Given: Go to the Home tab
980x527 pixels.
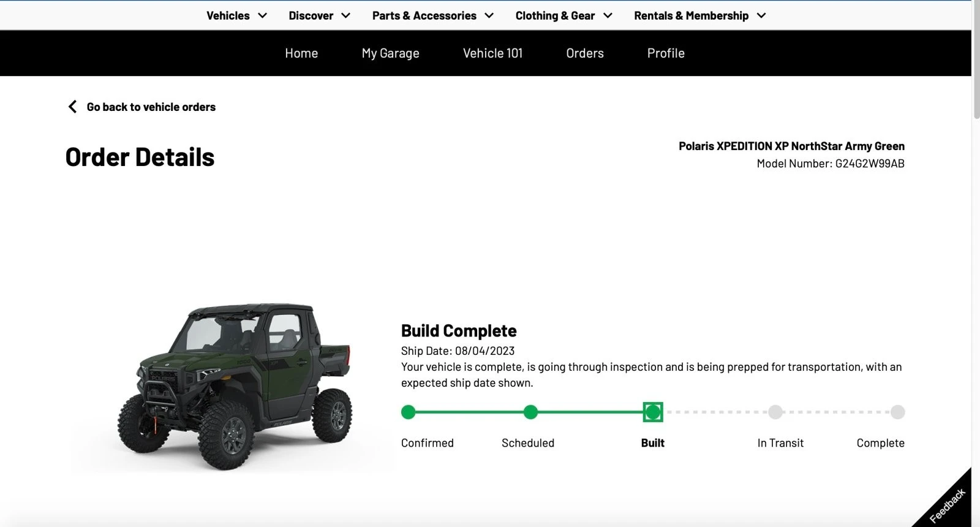Looking at the screenshot, I should pos(301,53).
